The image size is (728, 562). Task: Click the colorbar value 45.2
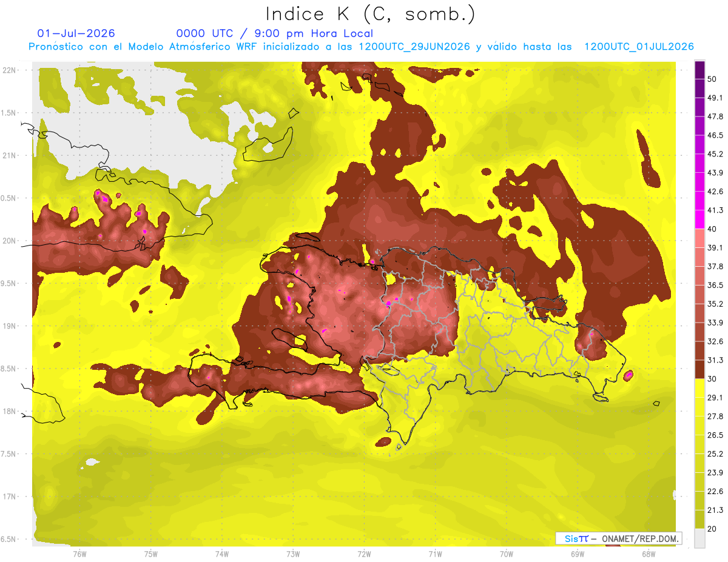(715, 153)
